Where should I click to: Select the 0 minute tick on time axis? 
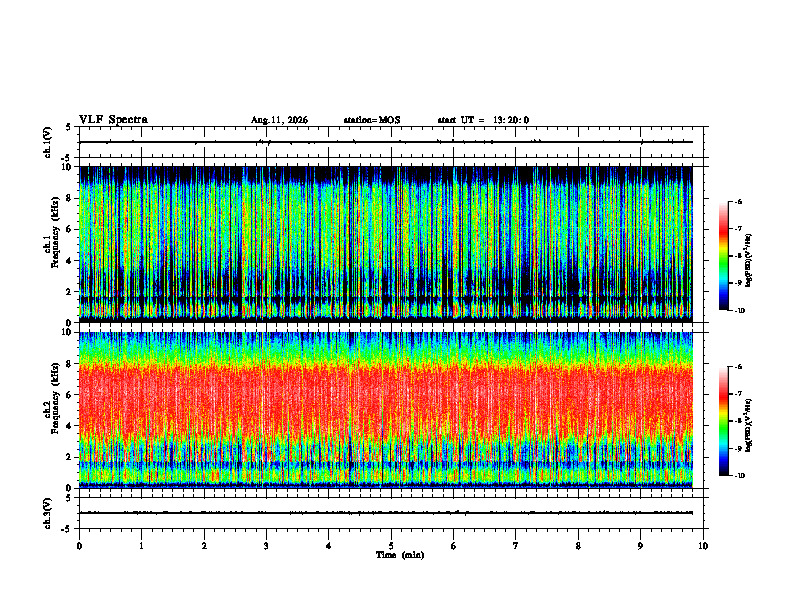tap(79, 546)
